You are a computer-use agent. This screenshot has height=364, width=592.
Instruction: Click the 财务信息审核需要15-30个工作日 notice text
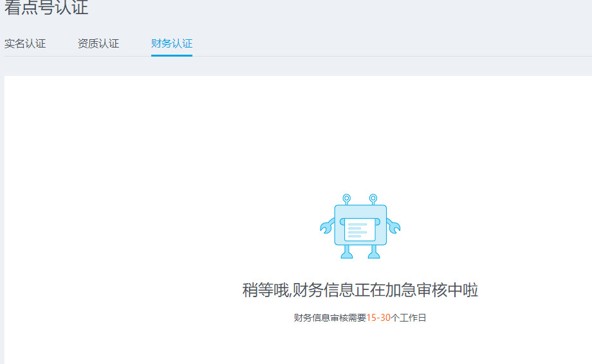[x=360, y=318]
